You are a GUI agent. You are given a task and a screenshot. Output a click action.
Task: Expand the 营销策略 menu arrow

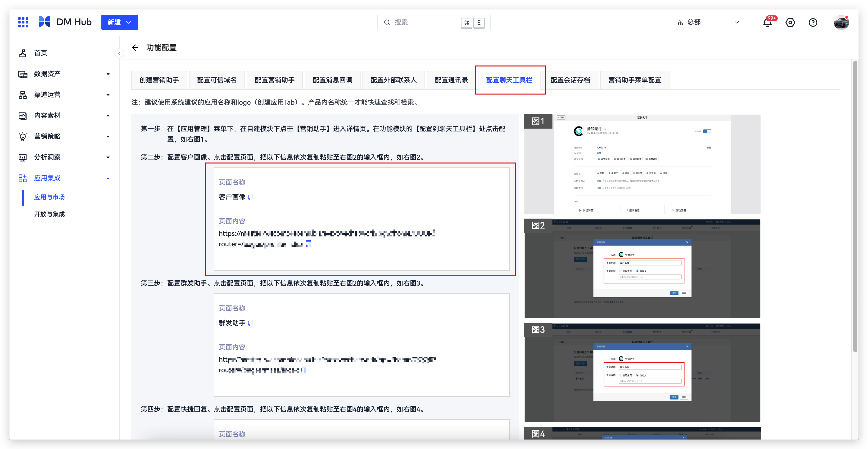coord(108,136)
